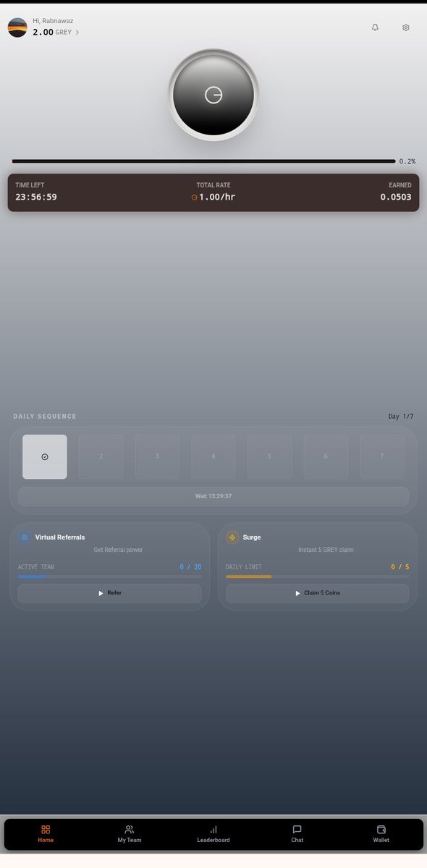Select daily sequence tile 3

click(157, 456)
